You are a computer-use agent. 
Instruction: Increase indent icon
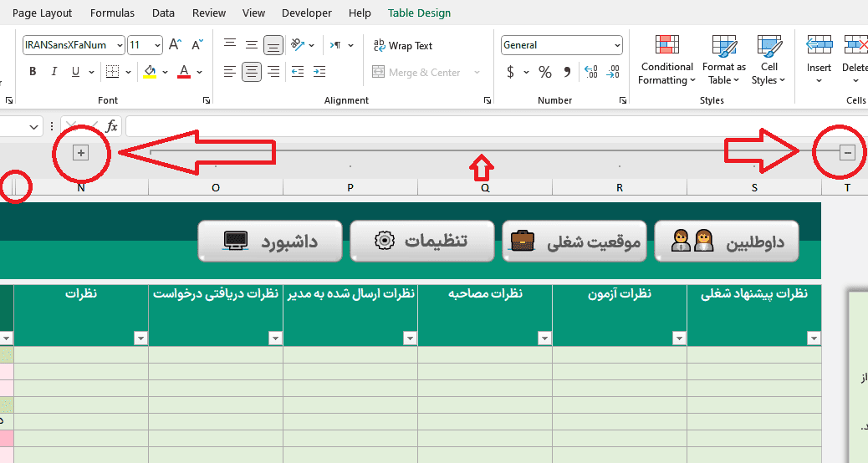(x=319, y=71)
